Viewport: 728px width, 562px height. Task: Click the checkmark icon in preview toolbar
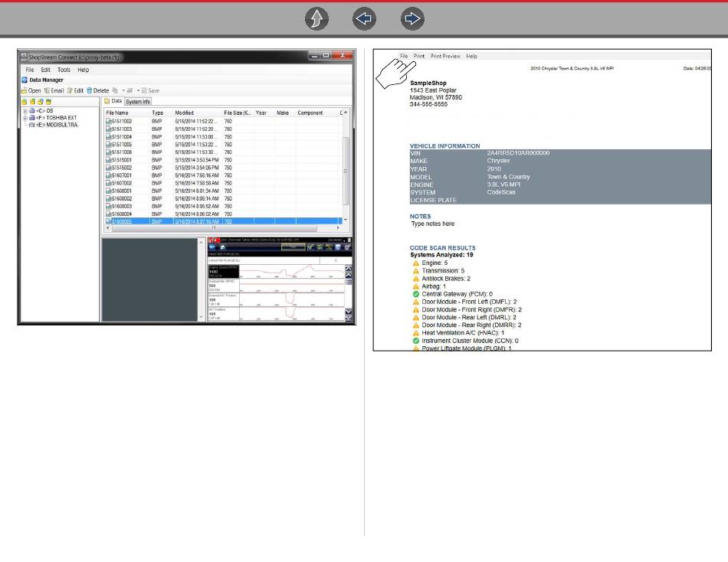click(x=310, y=247)
